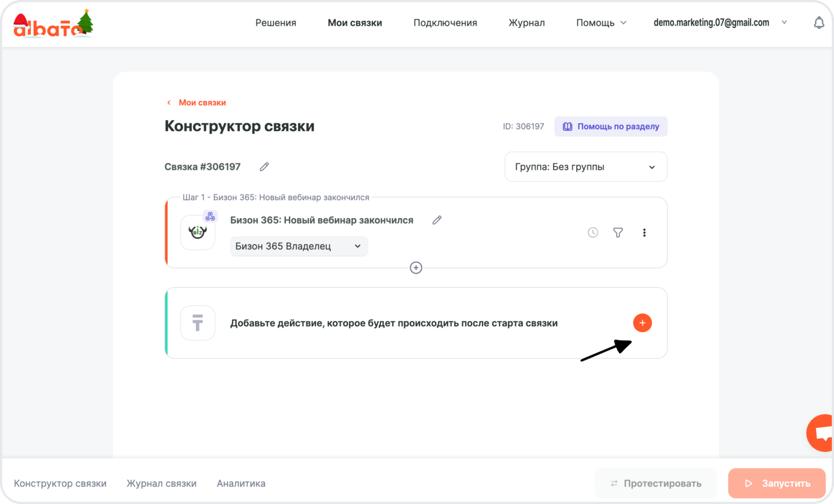This screenshot has width=834, height=504.
Task: Click pencil icon next to Связка #306197
Action: click(x=264, y=167)
